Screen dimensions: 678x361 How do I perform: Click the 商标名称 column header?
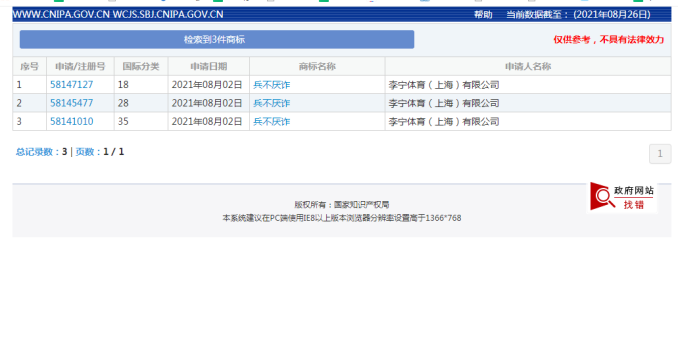[x=317, y=67]
